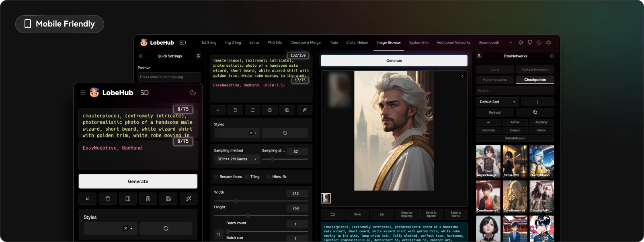644x242 pixels.
Task: Select the Lora tab in ExtraNetworks
Action: pyautogui.click(x=495, y=70)
